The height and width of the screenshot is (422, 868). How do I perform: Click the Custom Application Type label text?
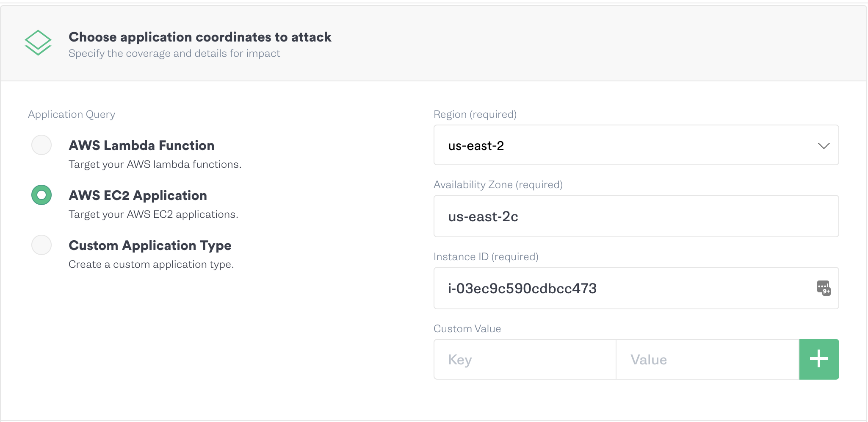tap(150, 246)
